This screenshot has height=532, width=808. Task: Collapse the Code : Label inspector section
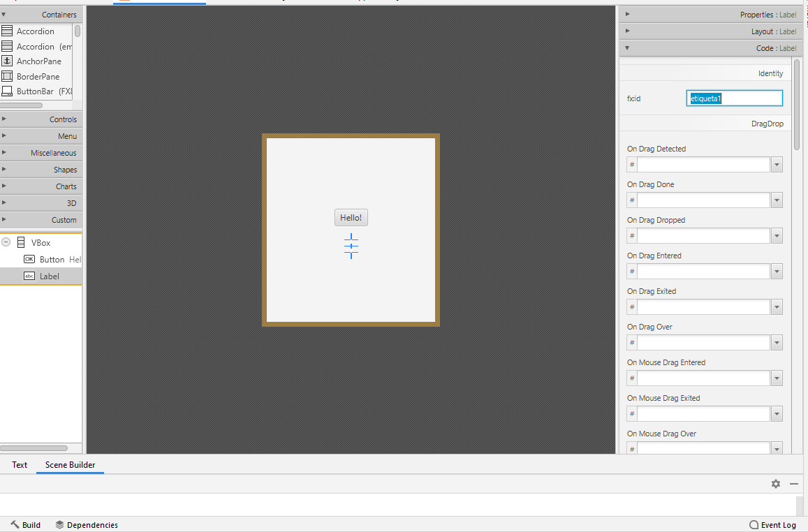711,48
